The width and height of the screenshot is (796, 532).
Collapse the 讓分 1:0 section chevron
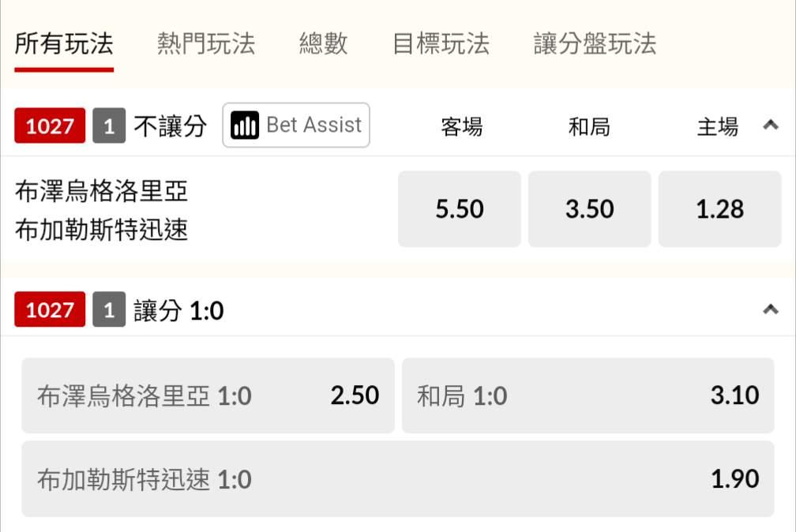771,309
